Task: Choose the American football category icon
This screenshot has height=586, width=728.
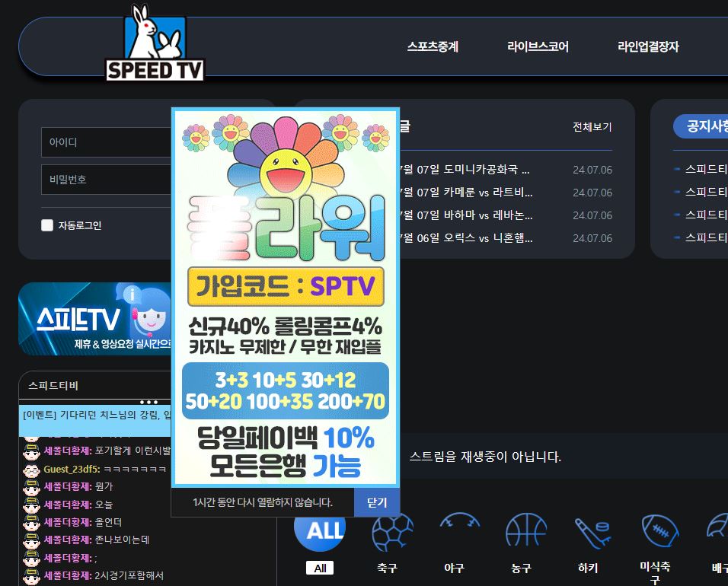Action: 659,531
